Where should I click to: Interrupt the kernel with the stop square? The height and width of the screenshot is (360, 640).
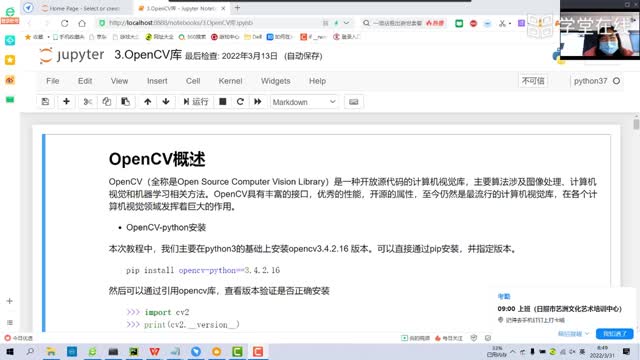[x=222, y=102]
